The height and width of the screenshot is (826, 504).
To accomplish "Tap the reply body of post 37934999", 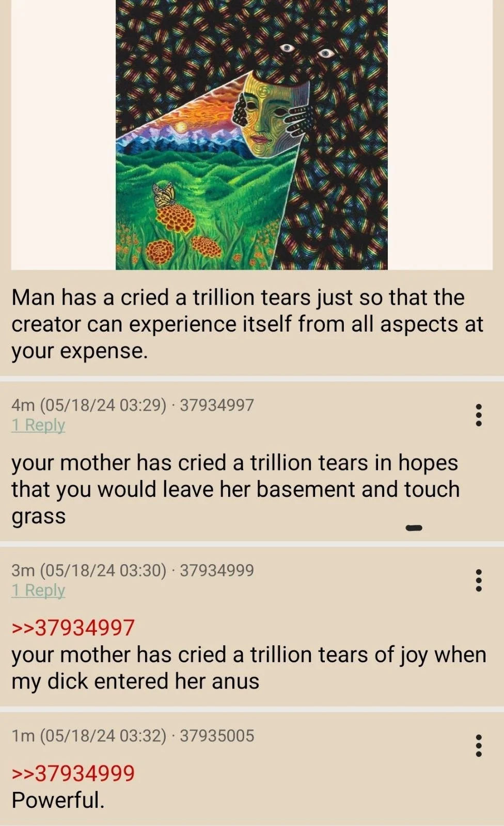I will [249, 668].
